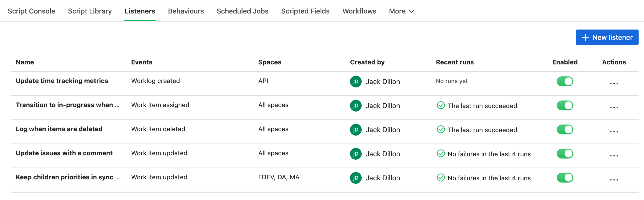This screenshot has width=644, height=200.
Task: Open Transition to in-progress when listener
Action: pos(68,105)
